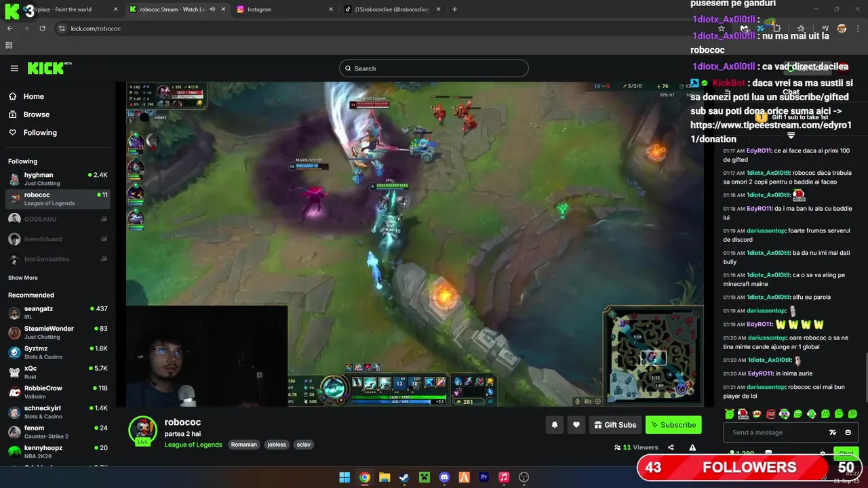The width and height of the screenshot is (868, 488).
Task: Click the League of Legends category link
Action: click(193, 445)
